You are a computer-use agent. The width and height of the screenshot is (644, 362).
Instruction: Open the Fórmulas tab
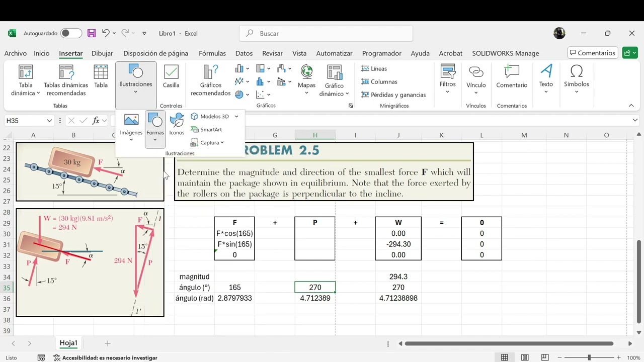coord(212,53)
